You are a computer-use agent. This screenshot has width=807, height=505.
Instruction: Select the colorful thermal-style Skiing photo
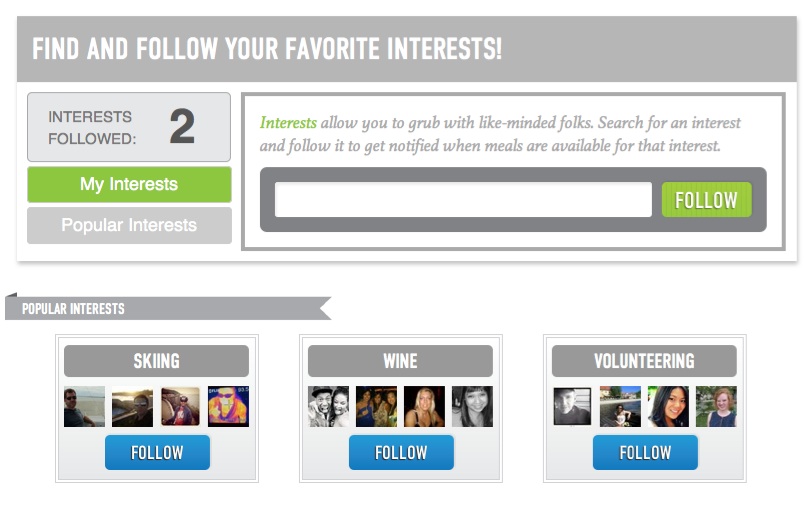click(x=229, y=407)
